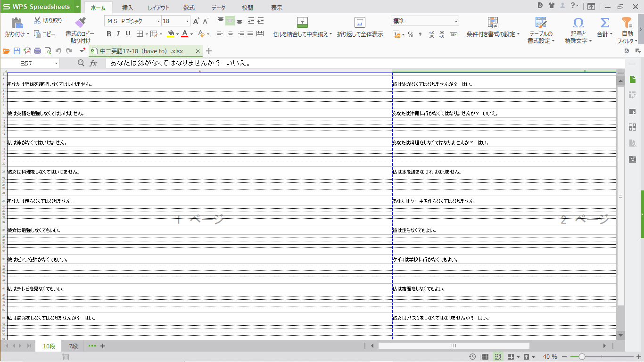Switch to the 表示 ribbon tab
644x362 pixels.
[x=277, y=8]
